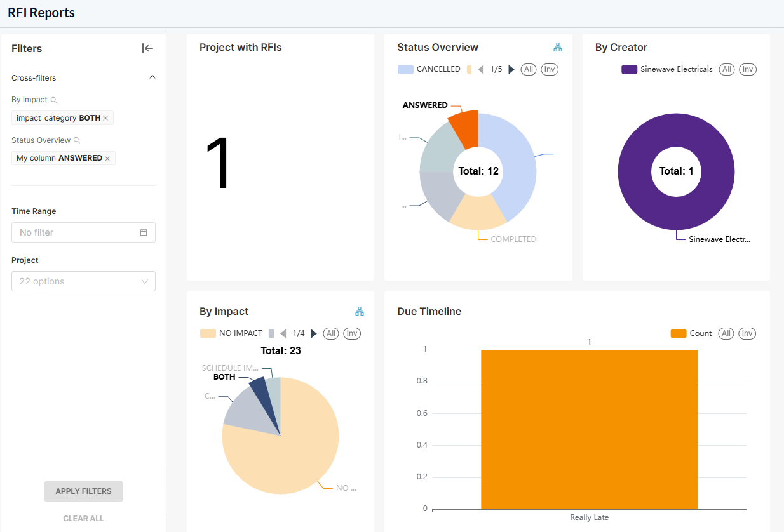Screen dimensions: 784x532
Task: Toggle the Count legend swatch in Due Timeline
Action: pyautogui.click(x=679, y=333)
